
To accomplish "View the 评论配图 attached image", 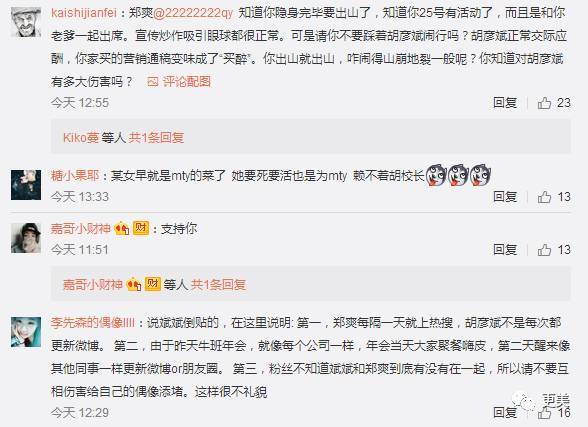I will coord(179,82).
